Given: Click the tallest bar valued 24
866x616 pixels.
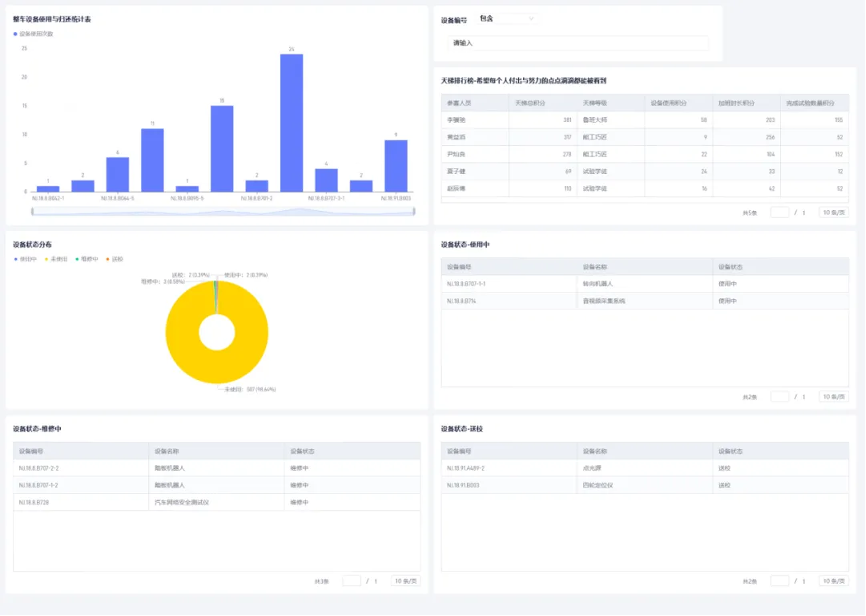Looking at the screenshot, I should (291, 122).
